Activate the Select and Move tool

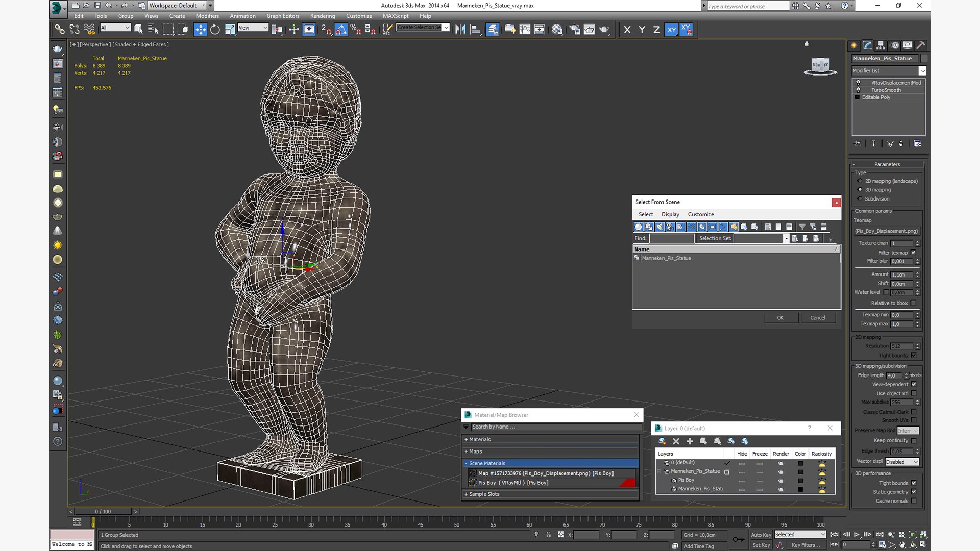(201, 30)
